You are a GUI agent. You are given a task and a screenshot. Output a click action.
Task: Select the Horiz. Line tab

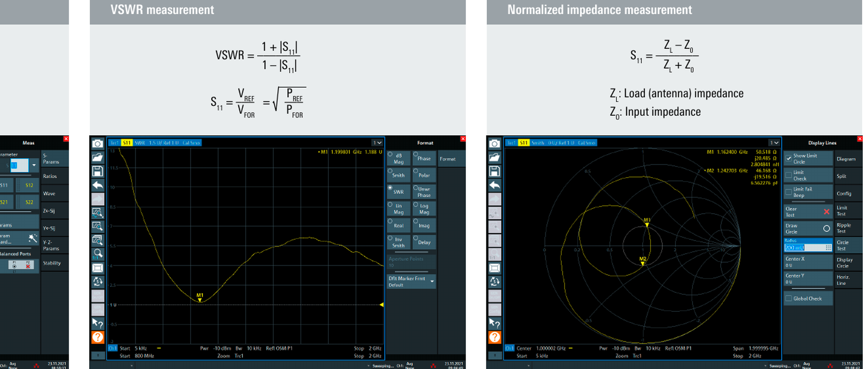[849, 280]
